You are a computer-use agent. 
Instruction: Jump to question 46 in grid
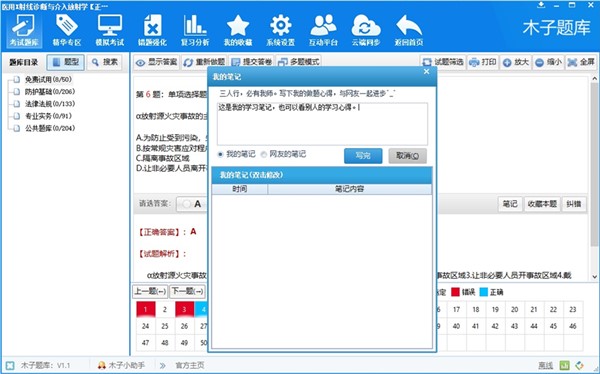pyautogui.click(x=573, y=326)
